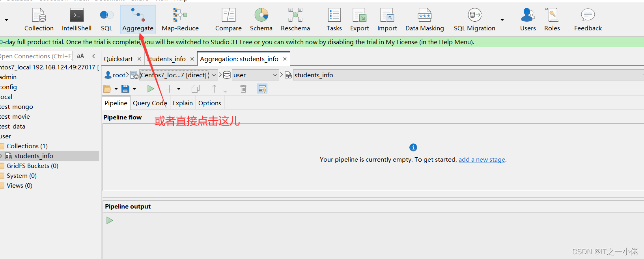Click the Aggregate toolbar button
Viewport: 644px width, 259px height.
tap(138, 20)
